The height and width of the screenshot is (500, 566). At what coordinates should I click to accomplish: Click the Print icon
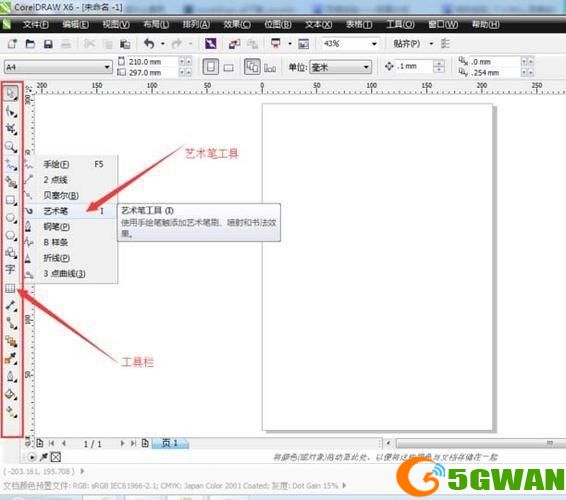(66, 44)
